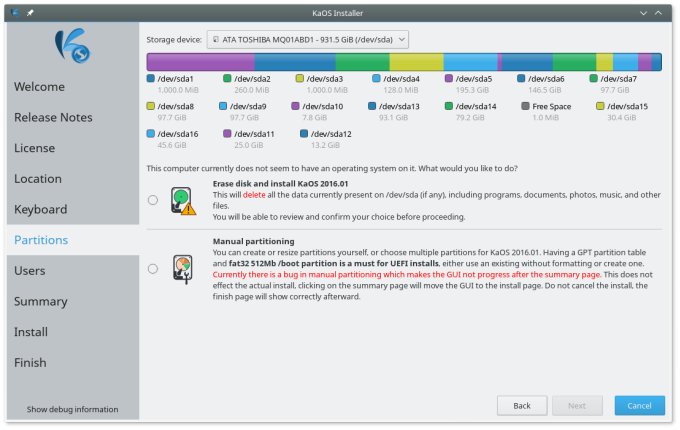Click the pin icon in title bar
Viewport: 680px width, 430px height.
pos(30,13)
